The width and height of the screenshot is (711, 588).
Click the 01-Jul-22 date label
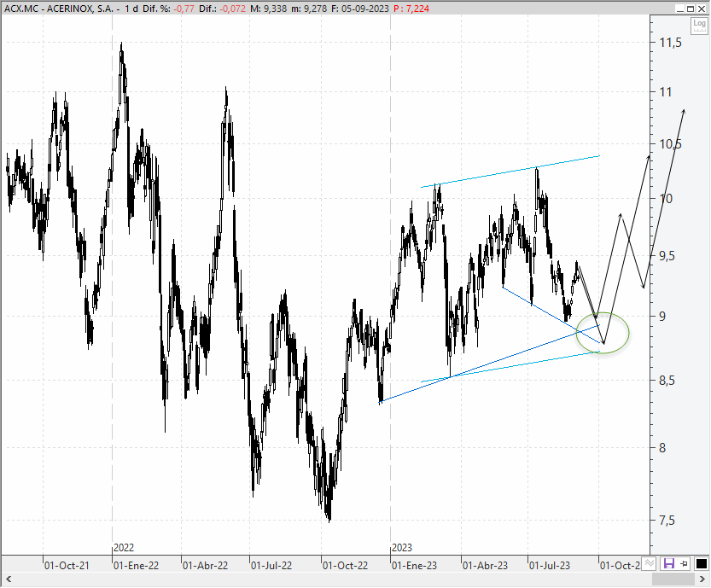[271, 566]
